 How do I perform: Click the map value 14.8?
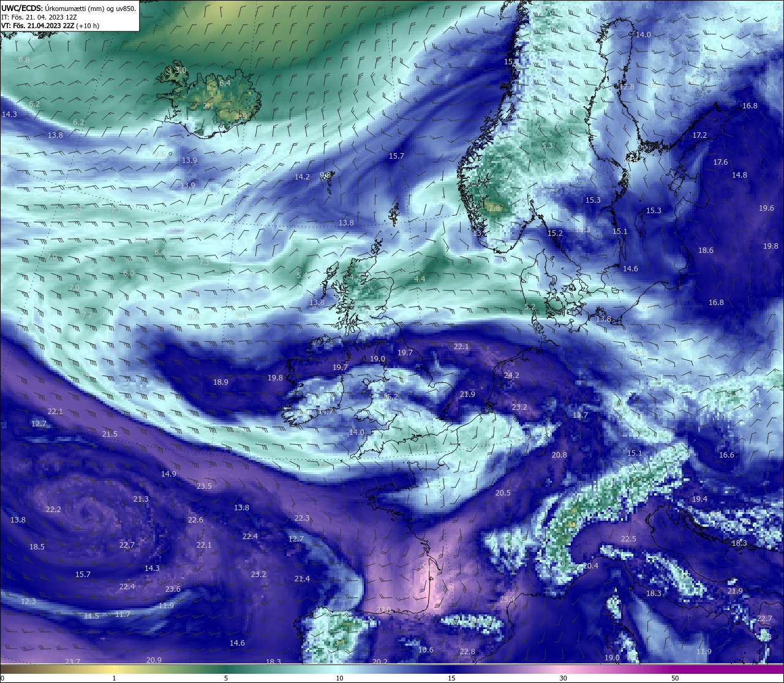[x=740, y=175]
